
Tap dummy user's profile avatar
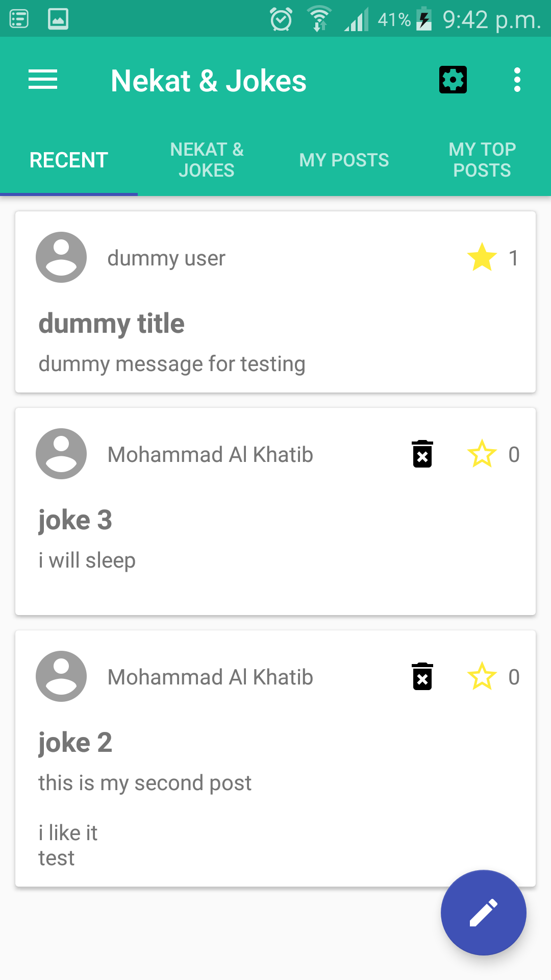coord(61,257)
